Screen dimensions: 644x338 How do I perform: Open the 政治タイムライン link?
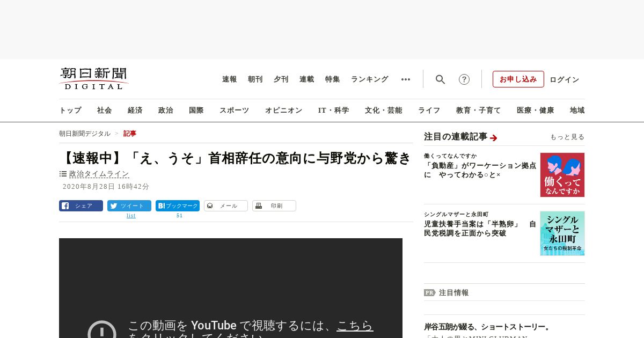click(99, 174)
